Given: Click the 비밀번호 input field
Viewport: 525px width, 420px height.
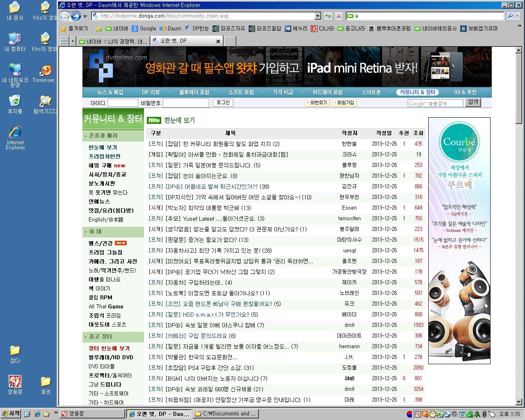Looking at the screenshot, I should [x=186, y=103].
